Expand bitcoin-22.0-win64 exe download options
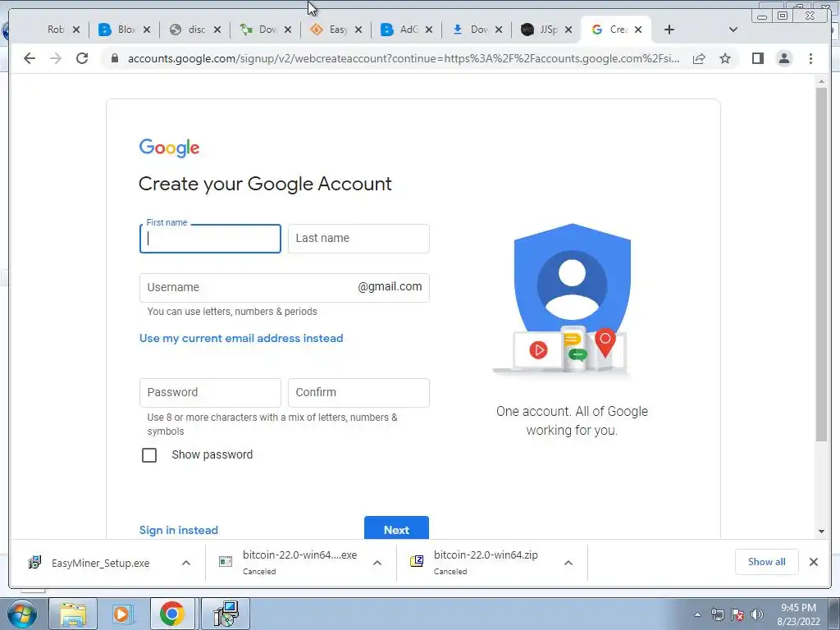Viewport: 840px width, 630px height. click(377, 563)
